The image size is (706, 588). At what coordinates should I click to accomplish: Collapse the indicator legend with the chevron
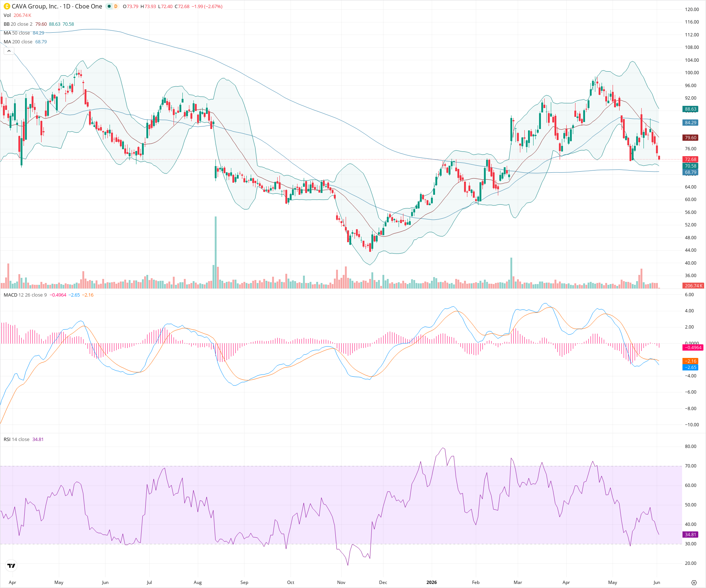point(9,51)
